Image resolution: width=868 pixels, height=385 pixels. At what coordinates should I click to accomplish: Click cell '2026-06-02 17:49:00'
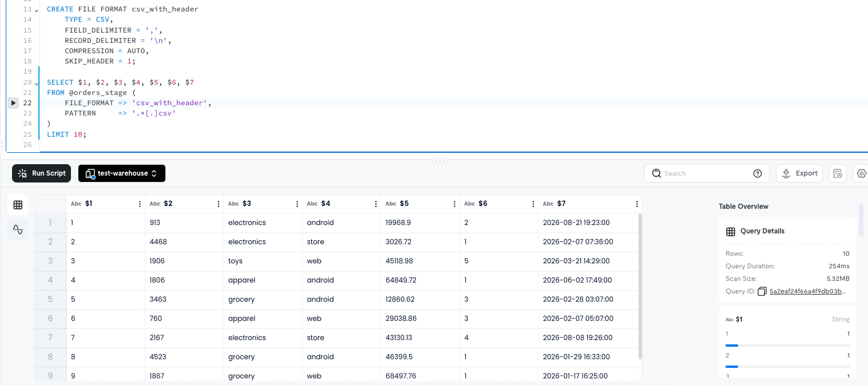click(x=589, y=280)
